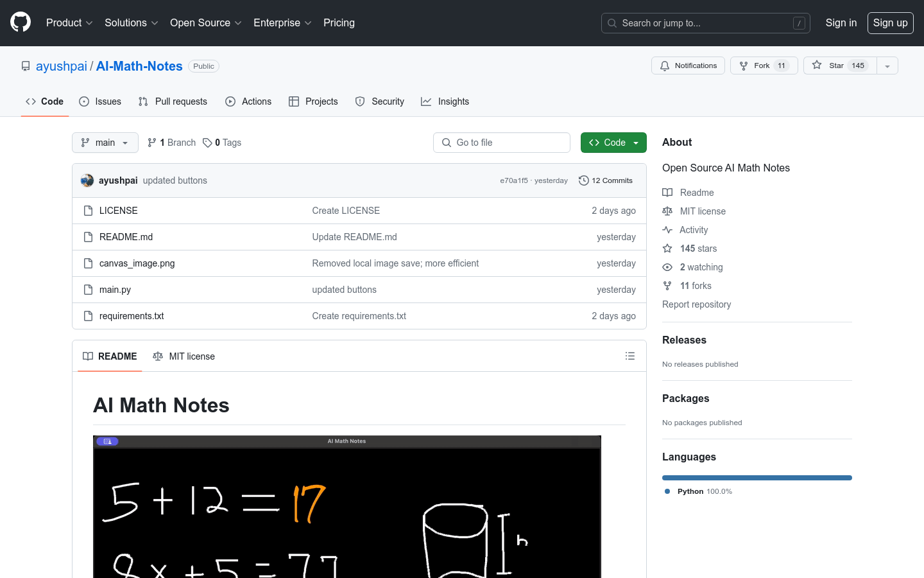Open the star lists dropdown arrow
924x578 pixels.
click(887, 66)
